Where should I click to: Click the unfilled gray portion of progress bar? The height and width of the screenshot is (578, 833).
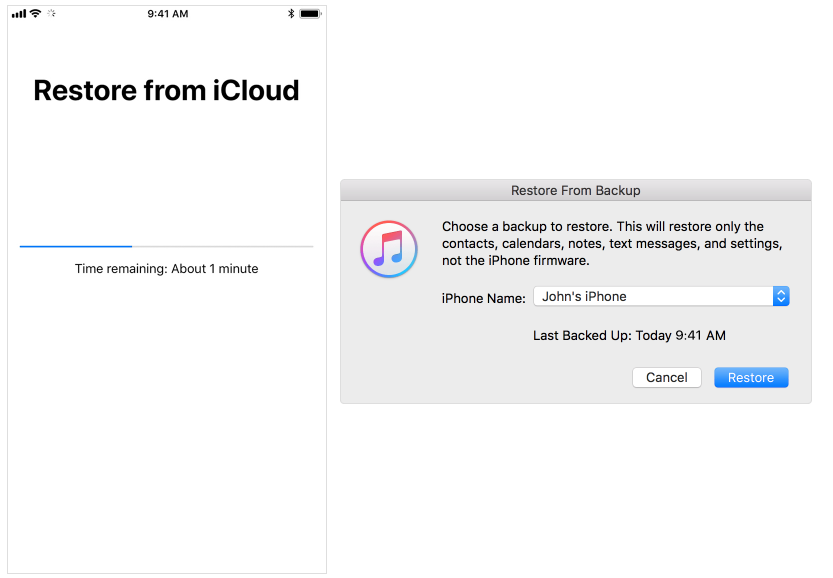tap(223, 246)
